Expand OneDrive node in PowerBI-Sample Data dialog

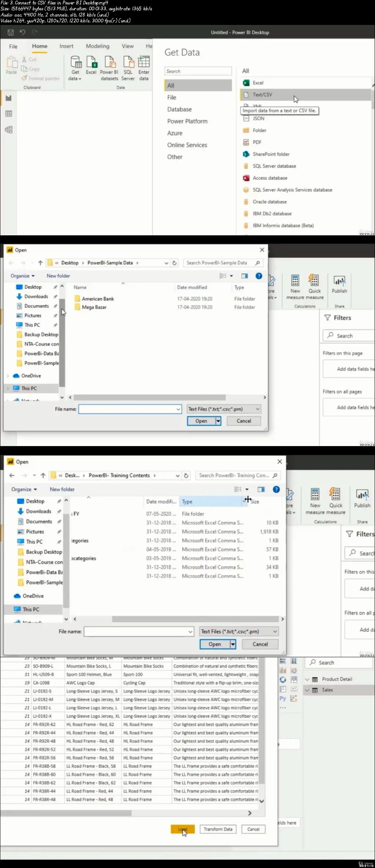pos(8,376)
